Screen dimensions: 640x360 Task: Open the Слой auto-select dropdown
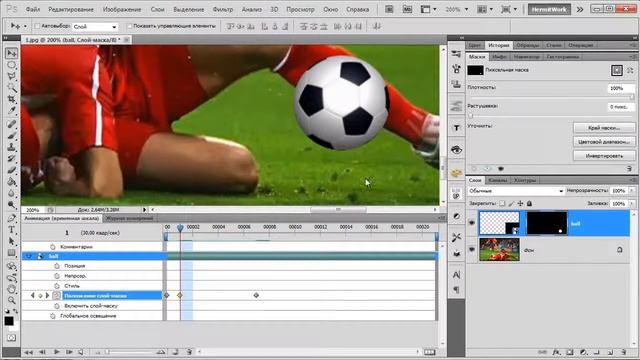coord(95,27)
